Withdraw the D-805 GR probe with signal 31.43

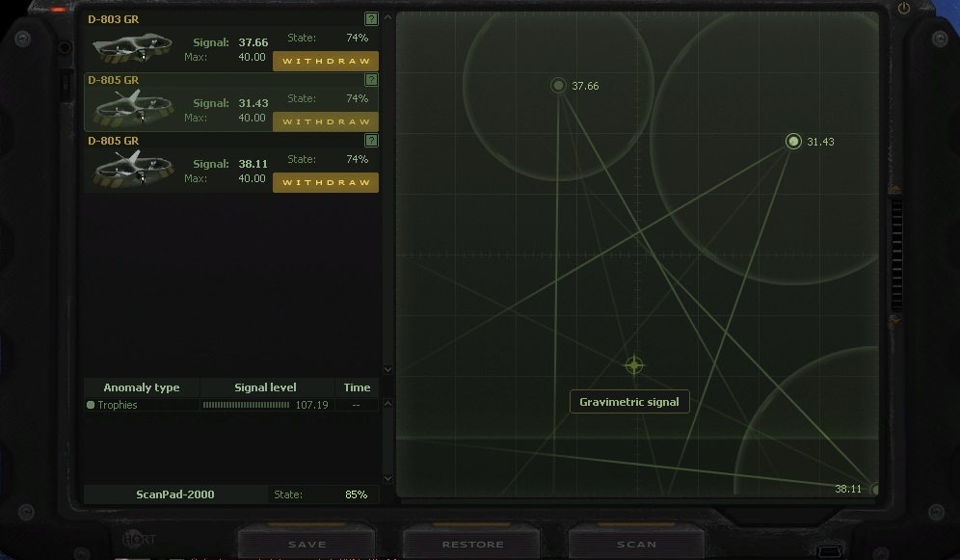pyautogui.click(x=326, y=121)
